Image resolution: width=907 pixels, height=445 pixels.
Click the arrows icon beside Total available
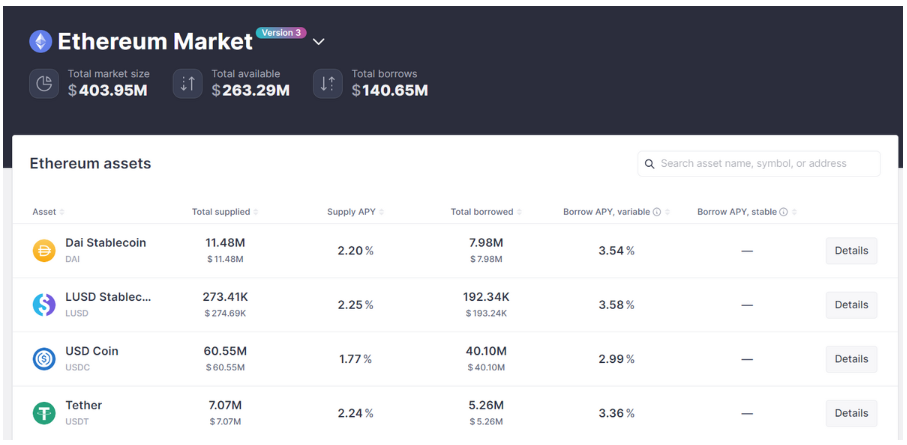[187, 83]
